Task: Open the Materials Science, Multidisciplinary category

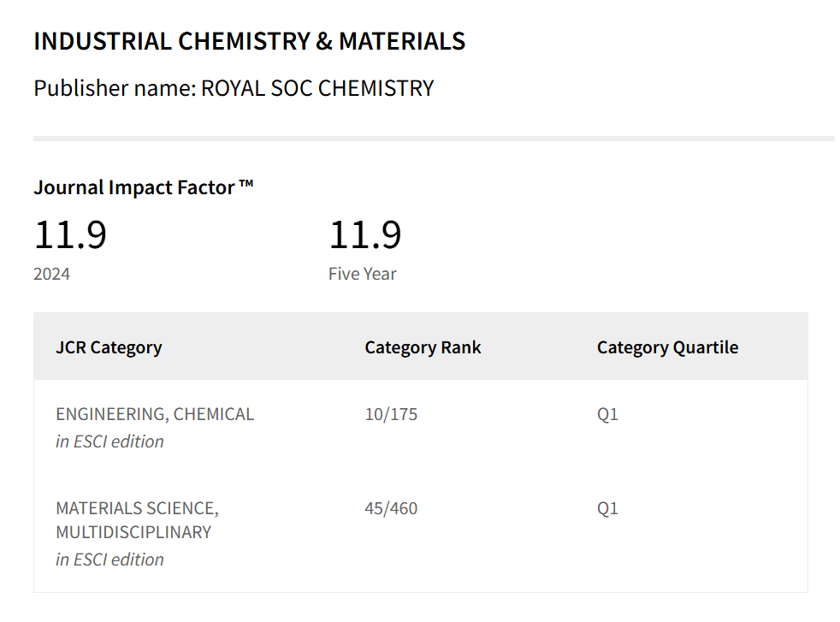Action: coord(137,520)
